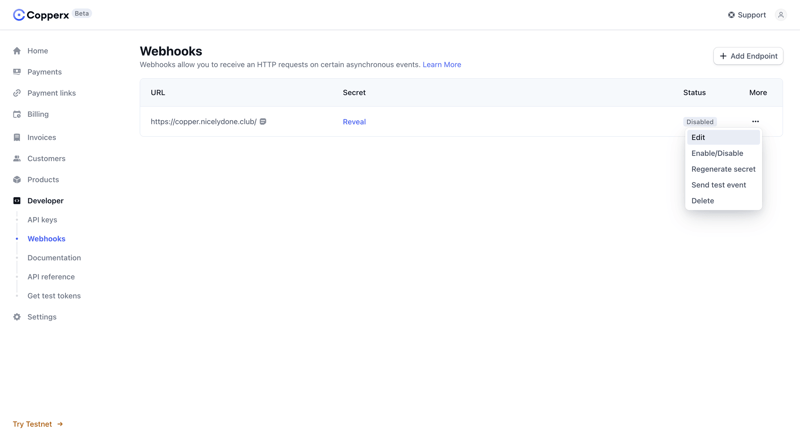
Task: Select Send test event option
Action: pyautogui.click(x=723, y=185)
